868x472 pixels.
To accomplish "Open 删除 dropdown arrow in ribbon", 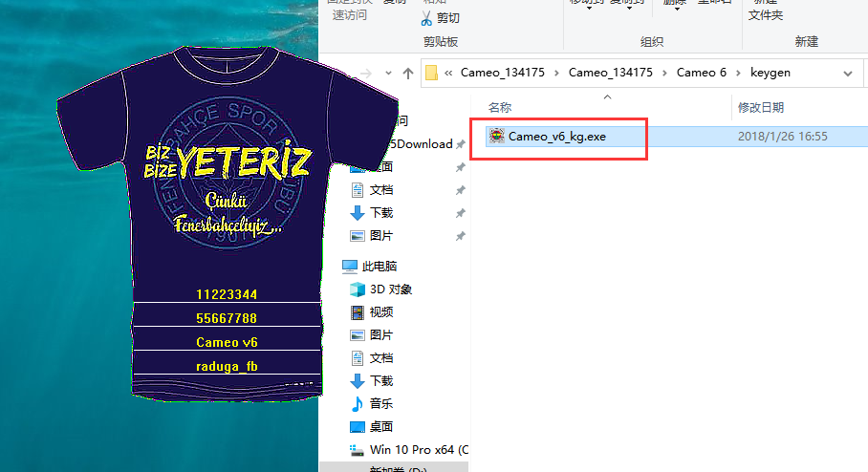I will tap(677, 8).
